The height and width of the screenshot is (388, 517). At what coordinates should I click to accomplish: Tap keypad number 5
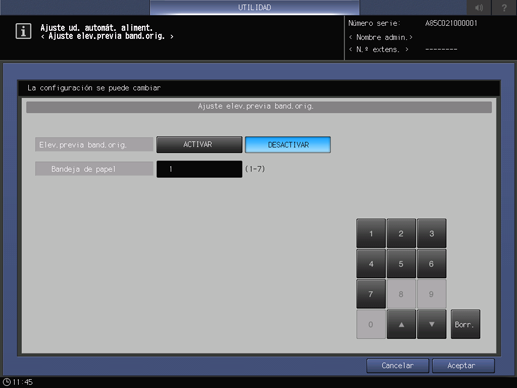click(401, 264)
